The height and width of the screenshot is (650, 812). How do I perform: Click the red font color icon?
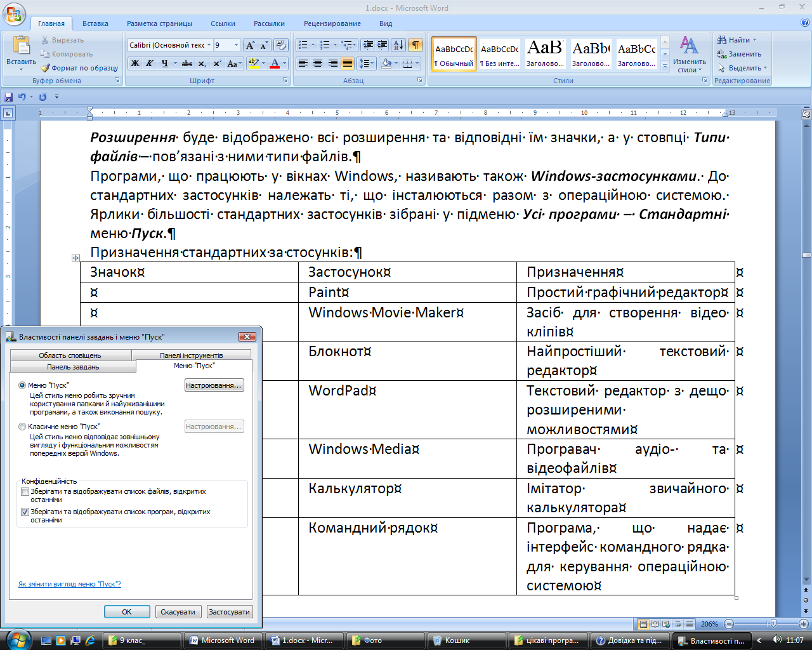[275, 63]
